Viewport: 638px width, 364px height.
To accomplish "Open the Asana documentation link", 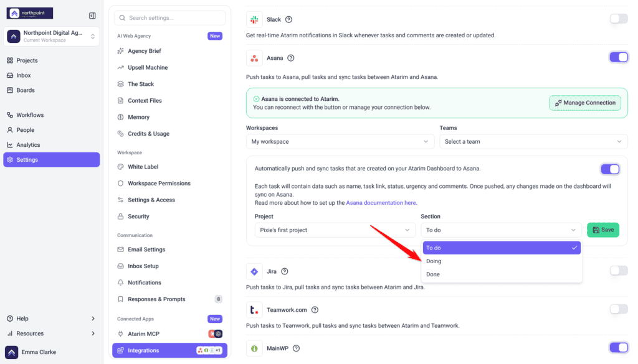I will 381,203.
